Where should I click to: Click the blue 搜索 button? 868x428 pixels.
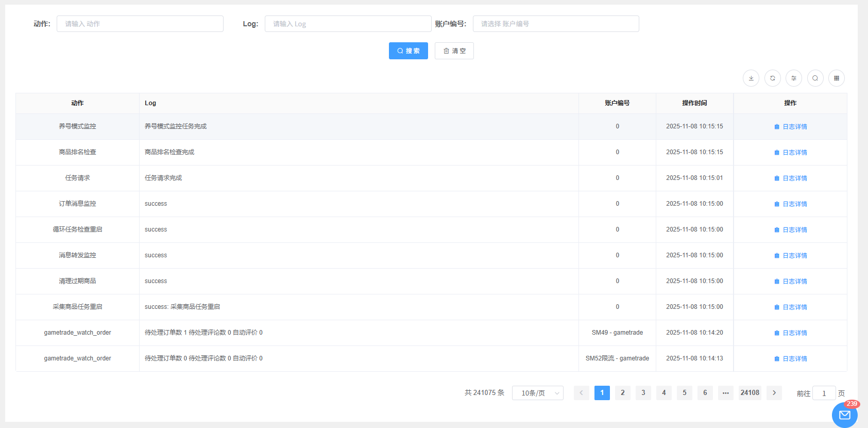(x=408, y=51)
